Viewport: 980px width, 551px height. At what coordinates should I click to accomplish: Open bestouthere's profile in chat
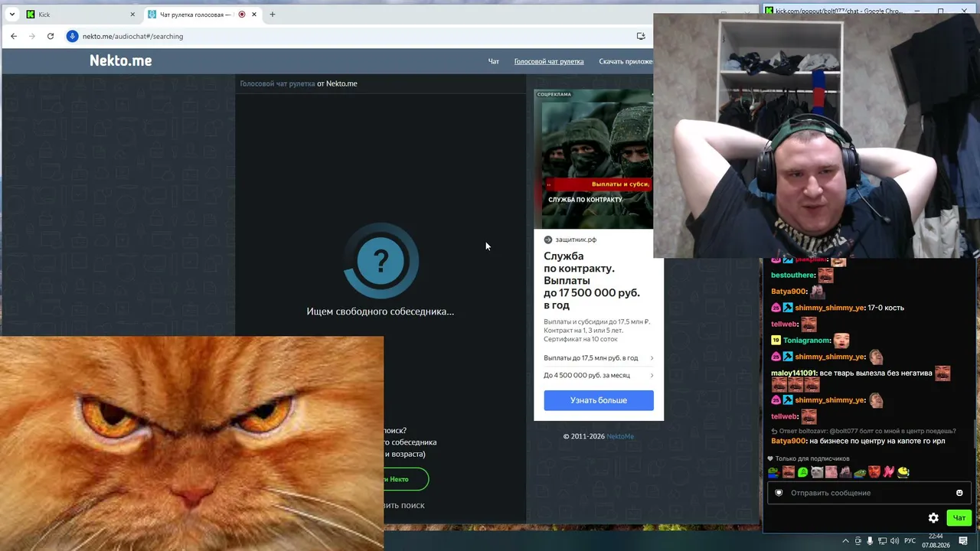click(793, 275)
